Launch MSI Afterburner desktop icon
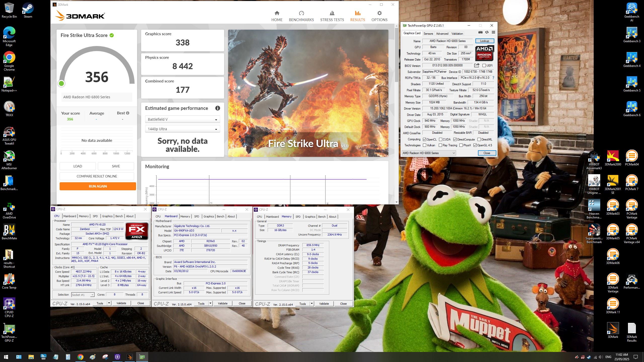Screen dimensions: 644x362 (x=9, y=160)
